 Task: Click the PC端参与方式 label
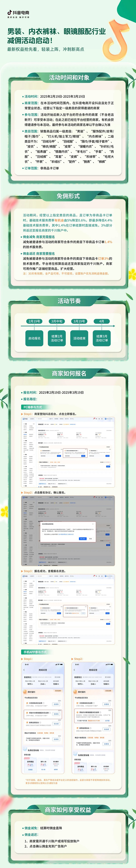33,407
